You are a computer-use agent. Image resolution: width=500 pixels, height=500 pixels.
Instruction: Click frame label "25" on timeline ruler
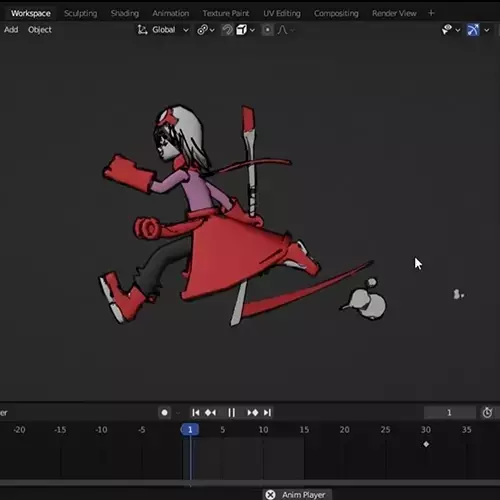[x=385, y=430]
